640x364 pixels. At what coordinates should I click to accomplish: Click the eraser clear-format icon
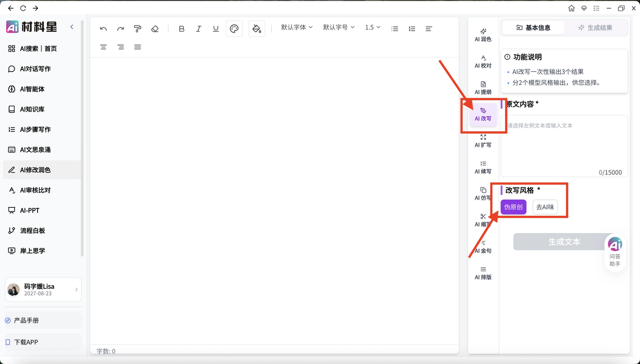(155, 28)
